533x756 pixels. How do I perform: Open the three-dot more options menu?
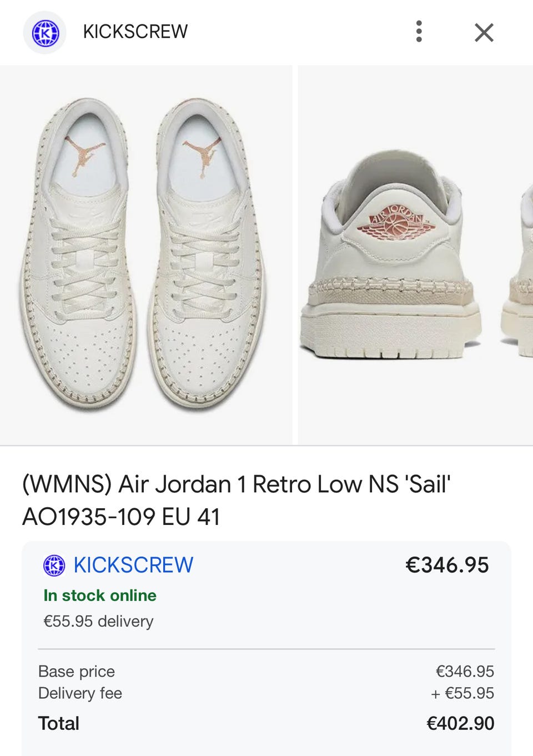coord(419,32)
